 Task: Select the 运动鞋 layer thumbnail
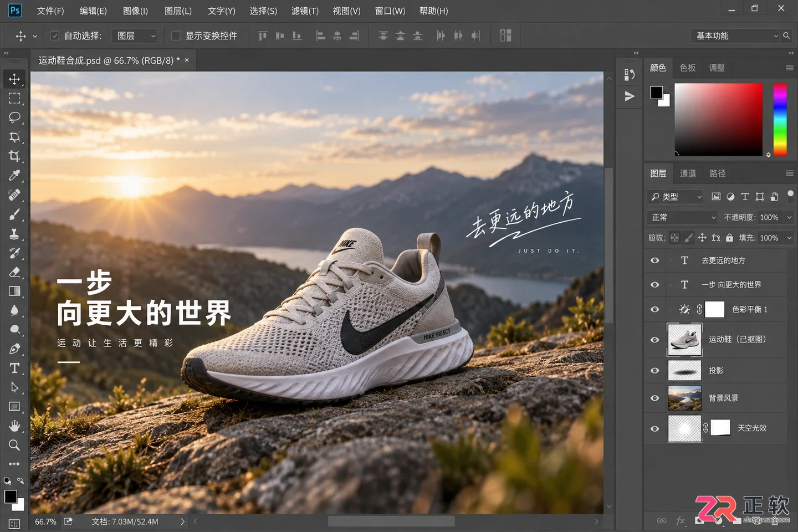click(x=684, y=340)
